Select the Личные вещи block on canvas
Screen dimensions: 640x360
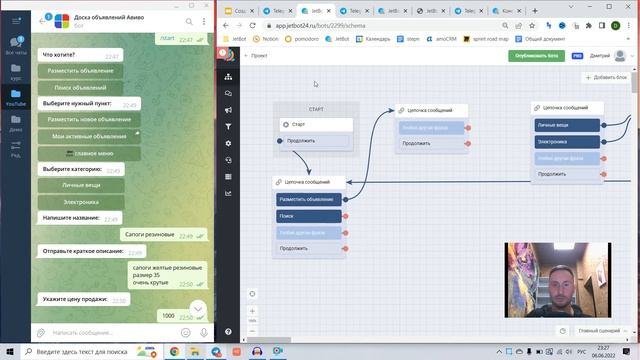[x=567, y=125]
